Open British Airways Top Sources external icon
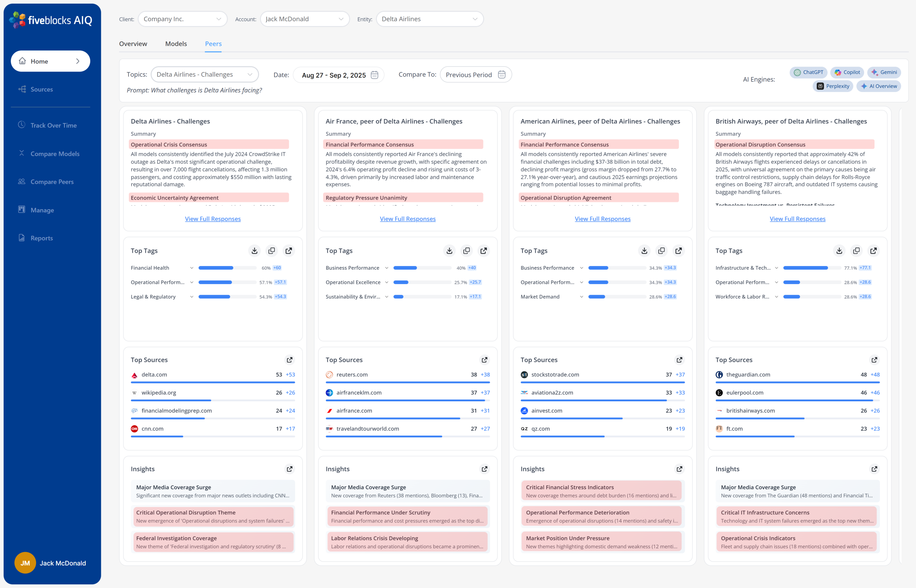This screenshot has width=916, height=588. pyautogui.click(x=874, y=360)
